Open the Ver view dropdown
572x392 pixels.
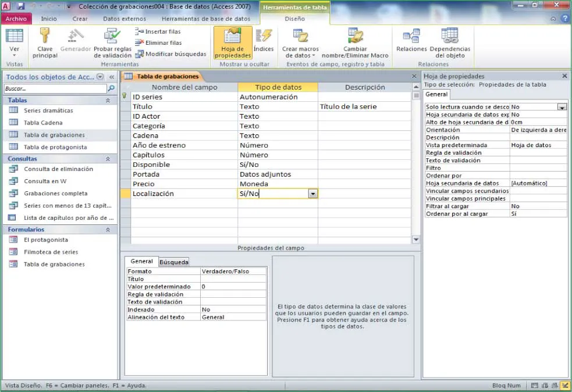15,55
